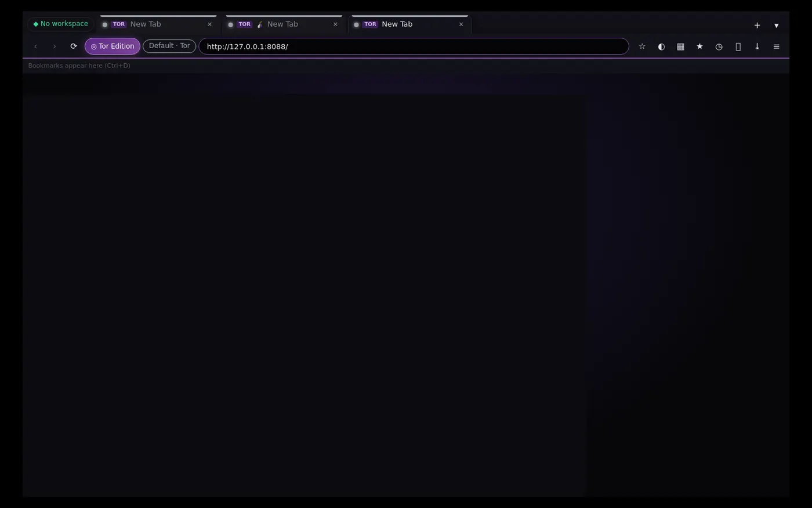Expand the tab list triangle dropdown
The image size is (812, 508).
776,25
